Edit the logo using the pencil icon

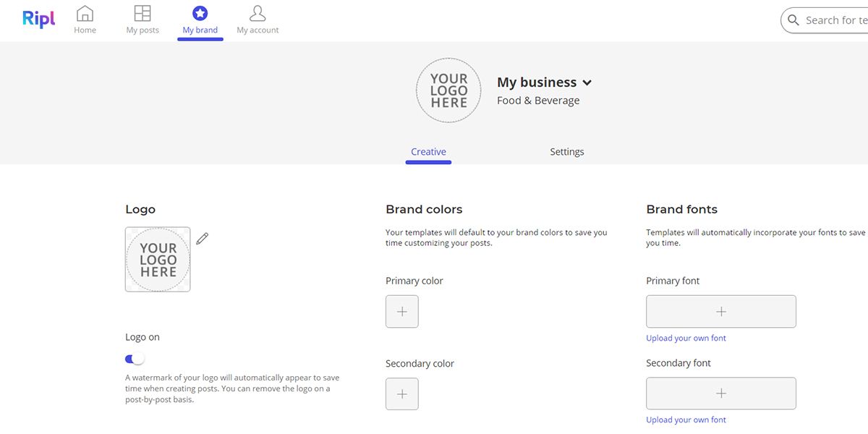coord(203,237)
